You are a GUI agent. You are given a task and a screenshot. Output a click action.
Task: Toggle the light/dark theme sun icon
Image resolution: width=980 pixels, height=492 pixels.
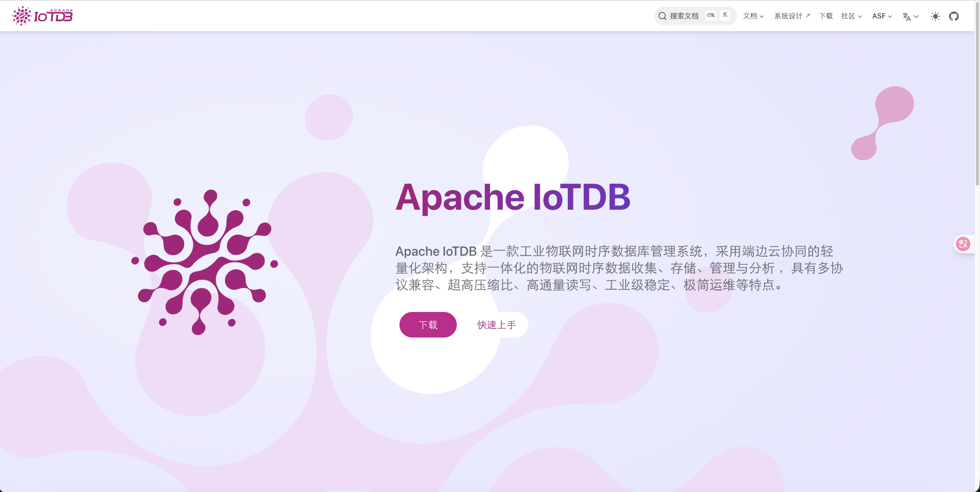click(936, 16)
